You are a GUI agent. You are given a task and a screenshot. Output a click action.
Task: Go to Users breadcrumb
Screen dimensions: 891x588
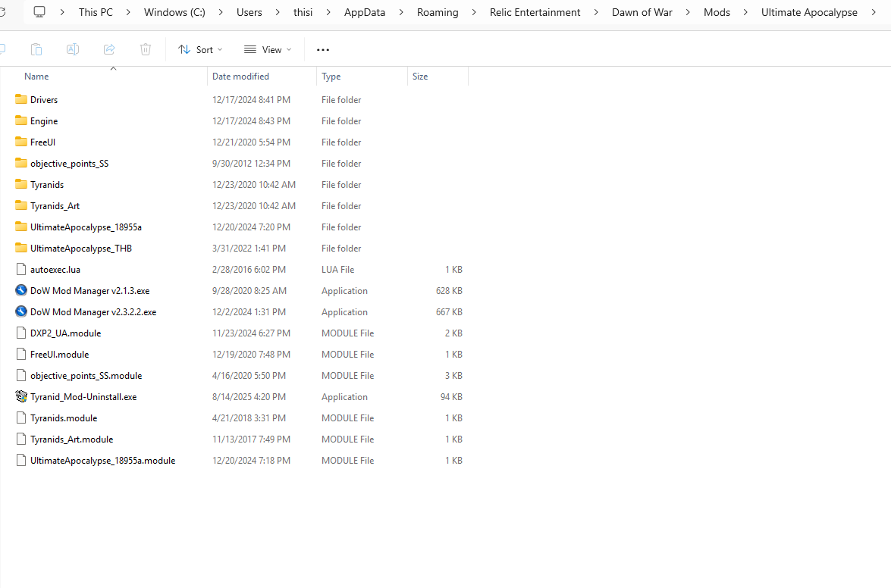249,12
